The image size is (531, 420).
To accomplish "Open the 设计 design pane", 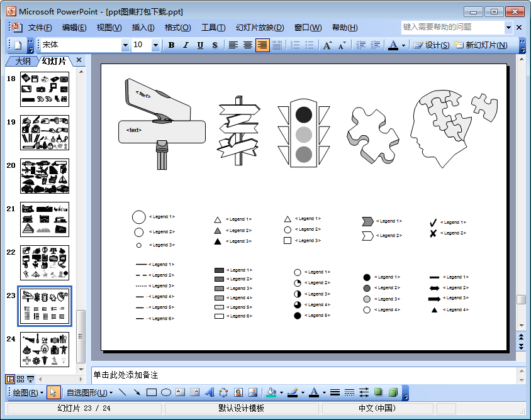I will pos(432,45).
